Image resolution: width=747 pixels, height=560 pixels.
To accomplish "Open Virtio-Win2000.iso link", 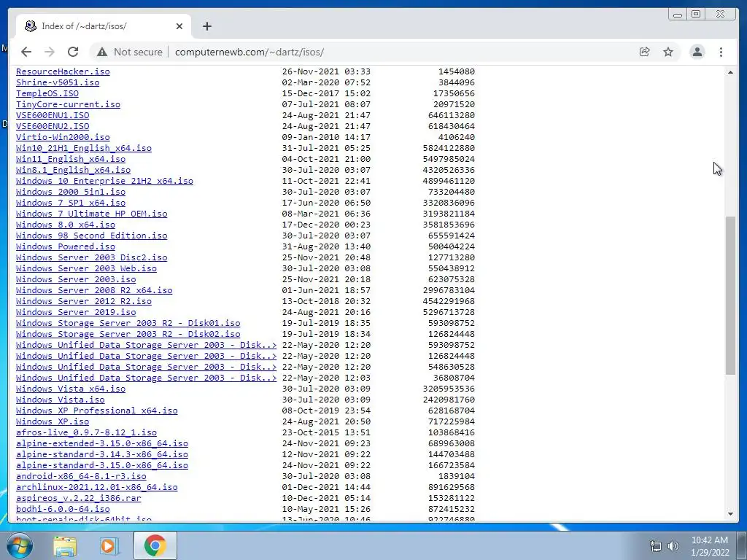I will coord(63,137).
